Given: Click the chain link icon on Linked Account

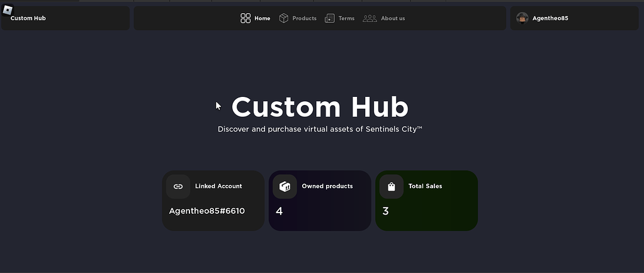Looking at the screenshot, I should point(178,187).
